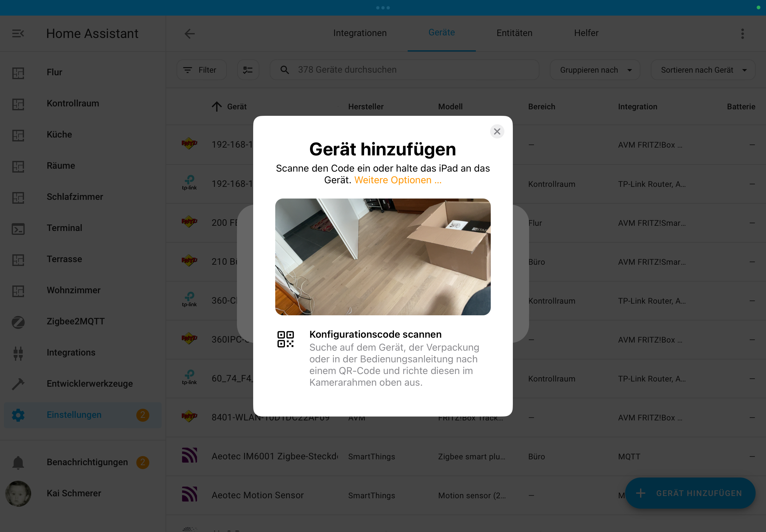Image resolution: width=766 pixels, height=532 pixels.
Task: Open Terminal from the sidebar
Action: [x=64, y=228]
